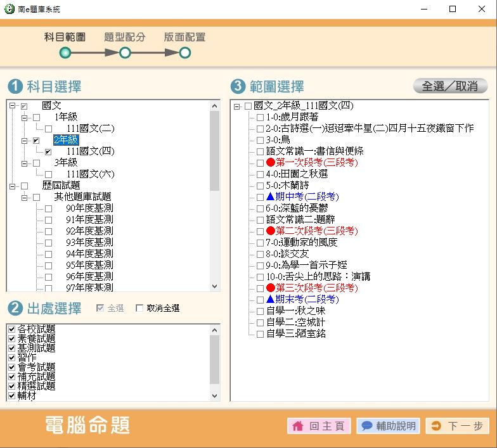Click 下一步 next step button

pyautogui.click(x=458, y=426)
